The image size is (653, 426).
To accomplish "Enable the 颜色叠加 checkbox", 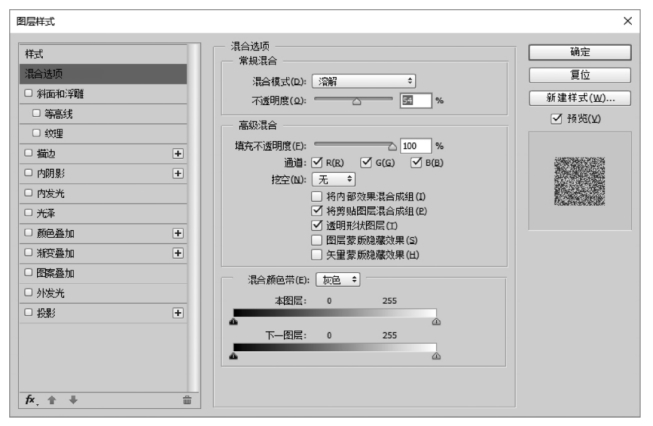I will [x=28, y=232].
